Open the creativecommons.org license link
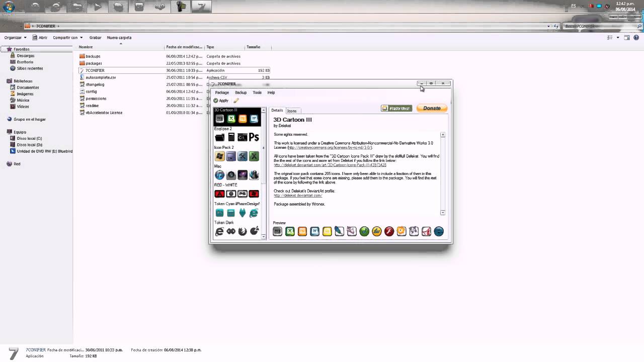The width and height of the screenshot is (644, 362). click(x=330, y=148)
